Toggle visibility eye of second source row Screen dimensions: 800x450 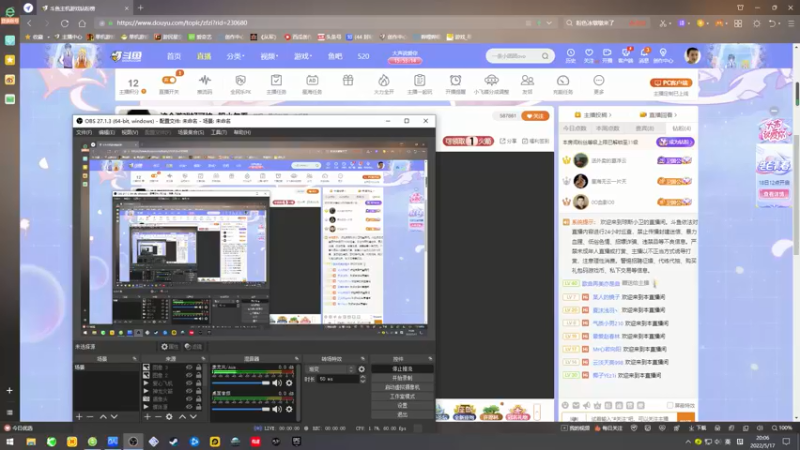pyautogui.click(x=189, y=375)
